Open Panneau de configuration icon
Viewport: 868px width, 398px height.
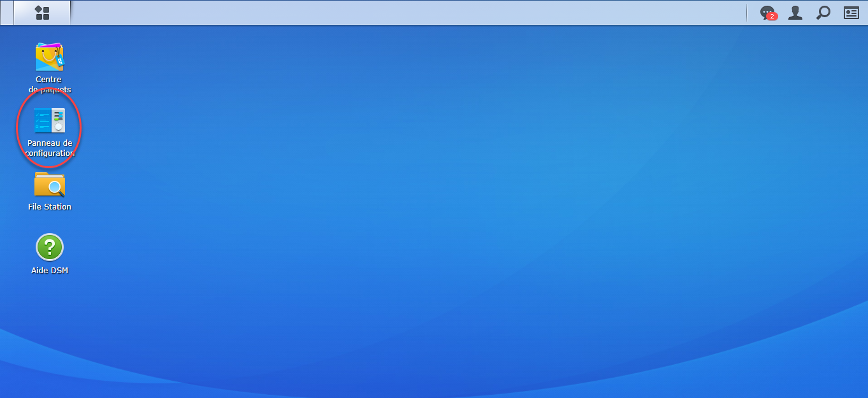tap(50, 120)
